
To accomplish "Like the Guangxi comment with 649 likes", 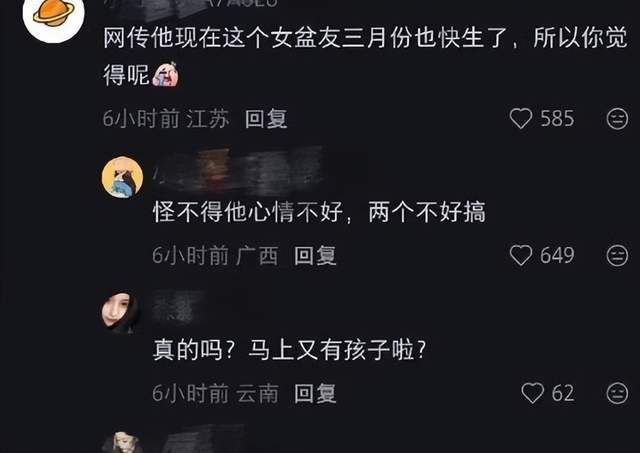I will (x=521, y=255).
